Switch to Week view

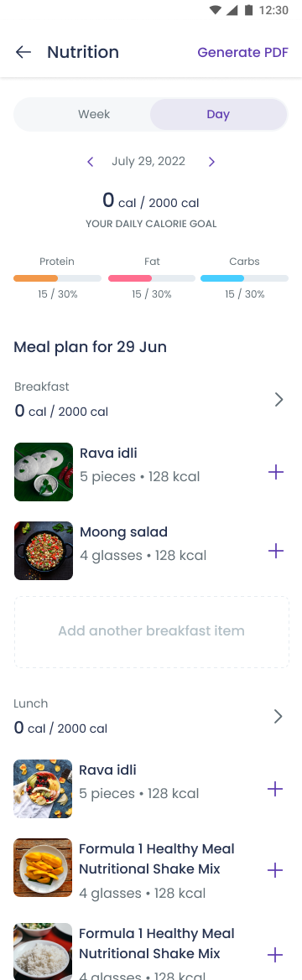[94, 114]
